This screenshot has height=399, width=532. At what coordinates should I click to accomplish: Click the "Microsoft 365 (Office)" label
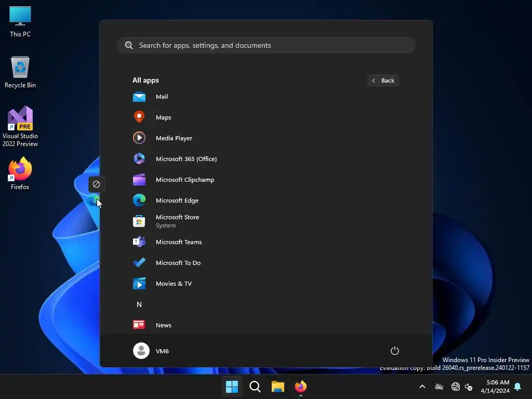[x=187, y=159]
